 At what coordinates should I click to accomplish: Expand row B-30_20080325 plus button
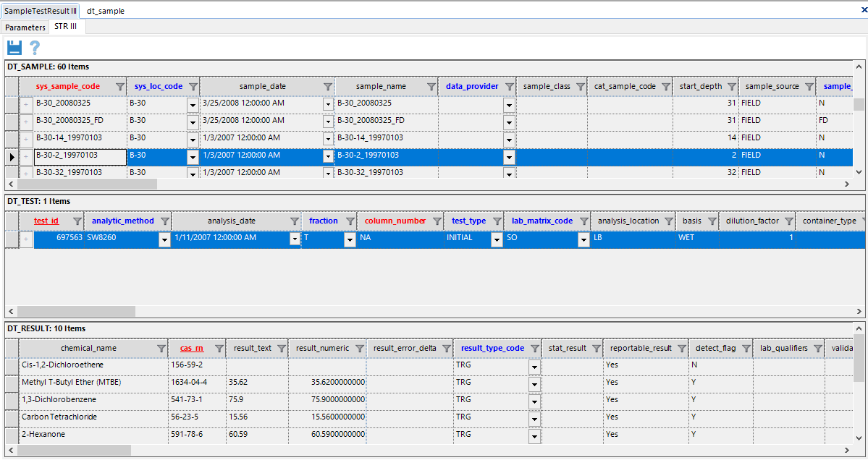(27, 103)
